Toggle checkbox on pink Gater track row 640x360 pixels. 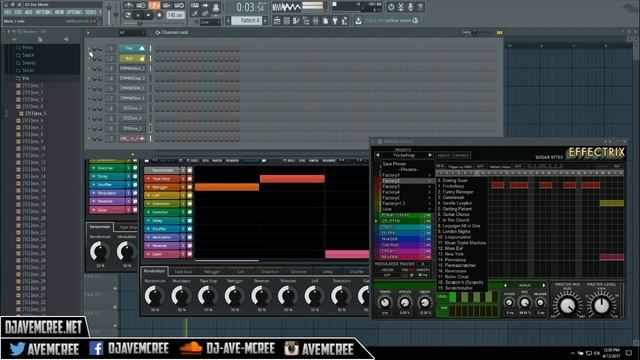(190, 254)
